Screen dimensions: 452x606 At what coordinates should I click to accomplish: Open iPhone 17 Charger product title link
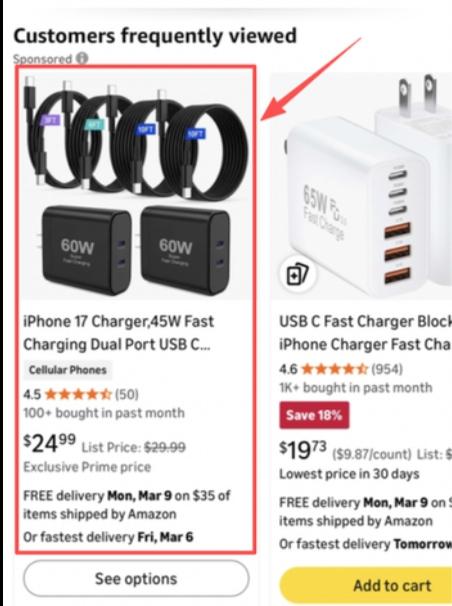pos(118,333)
